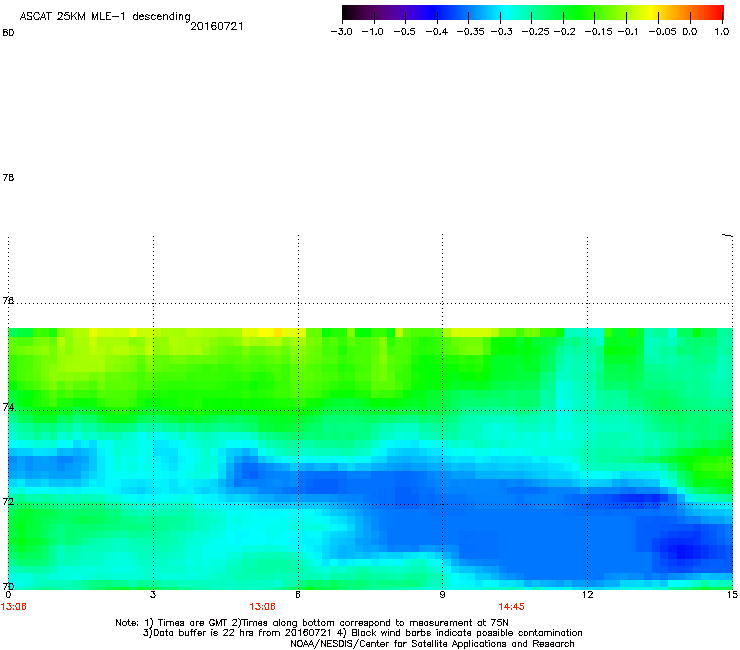
Task: Click longitude label 6
Action: (x=298, y=595)
